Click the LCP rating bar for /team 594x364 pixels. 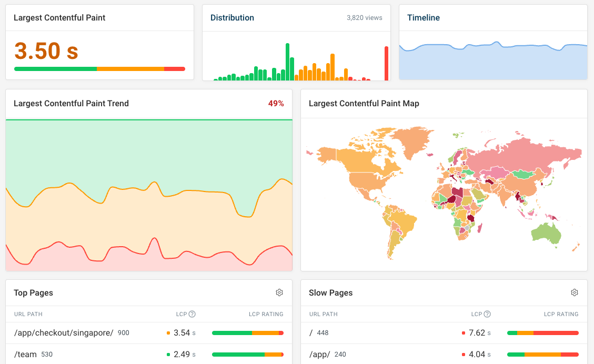pyautogui.click(x=247, y=355)
